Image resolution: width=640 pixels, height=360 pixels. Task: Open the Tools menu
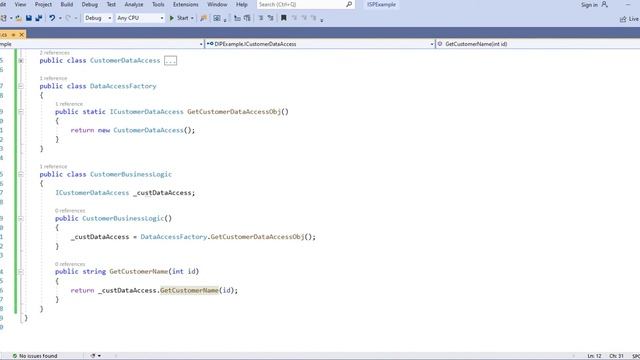158,4
